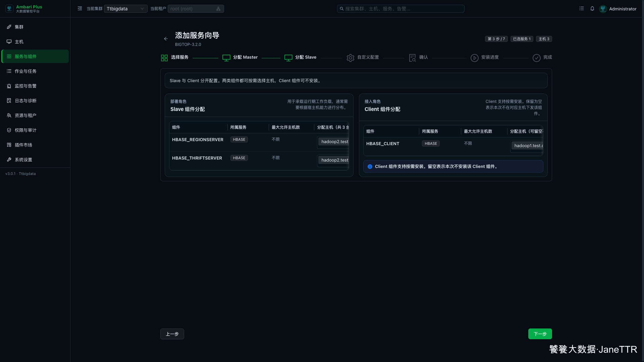This screenshot has width=644, height=362.
Task: Click the 第 3 步 / 7 badge
Action: tap(496, 39)
